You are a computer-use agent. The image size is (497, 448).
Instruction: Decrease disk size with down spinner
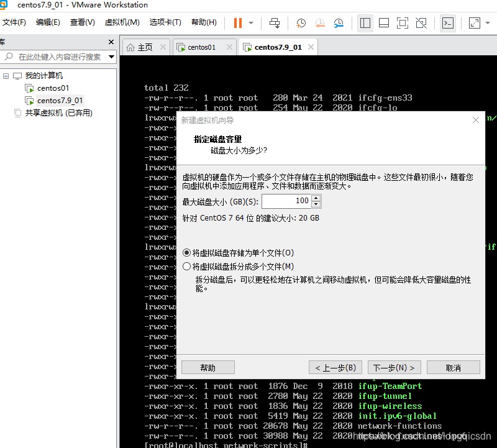coord(316,204)
